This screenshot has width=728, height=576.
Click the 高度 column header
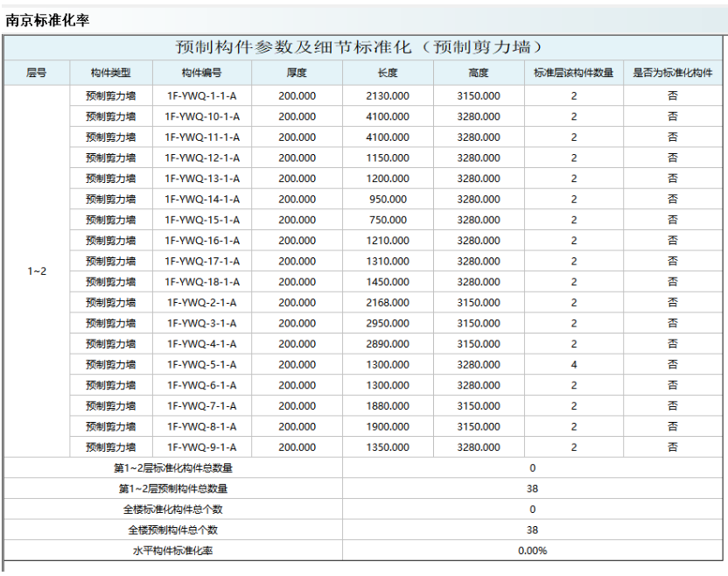point(479,73)
